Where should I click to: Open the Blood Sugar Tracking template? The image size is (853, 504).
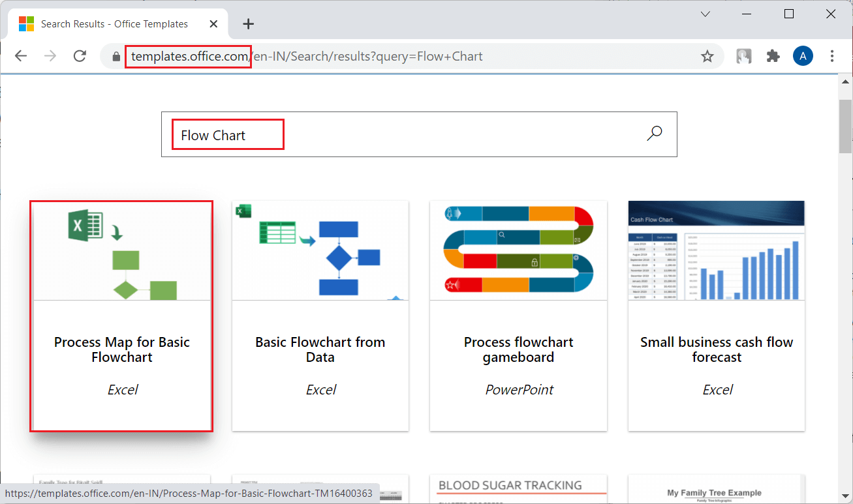coord(519,489)
